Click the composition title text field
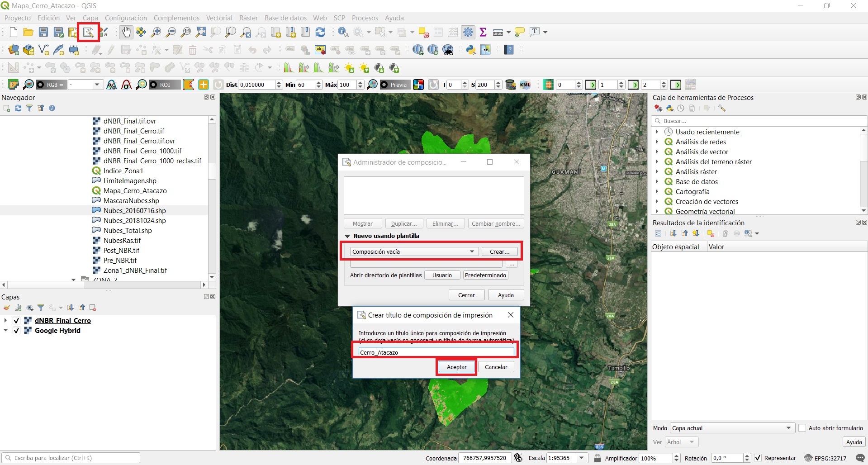 click(436, 352)
